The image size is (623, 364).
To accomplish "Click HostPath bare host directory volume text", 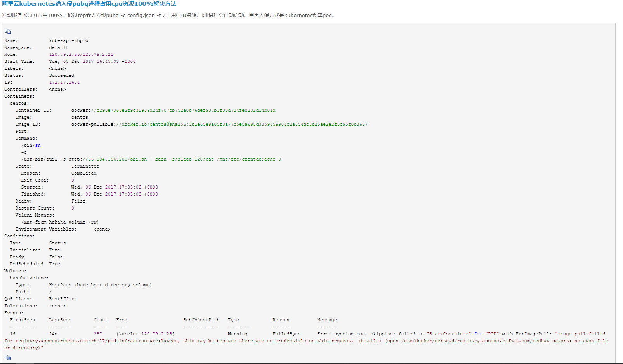I will tap(100, 285).
